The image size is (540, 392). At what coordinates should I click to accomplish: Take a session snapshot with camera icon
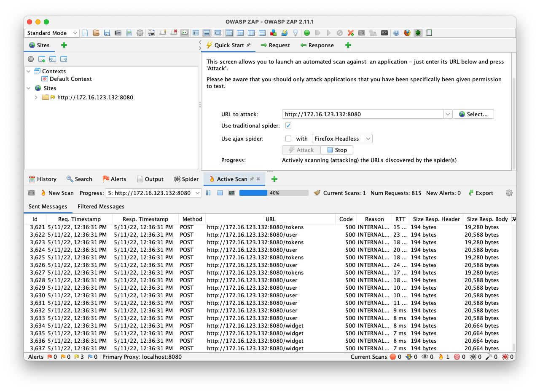pos(118,33)
